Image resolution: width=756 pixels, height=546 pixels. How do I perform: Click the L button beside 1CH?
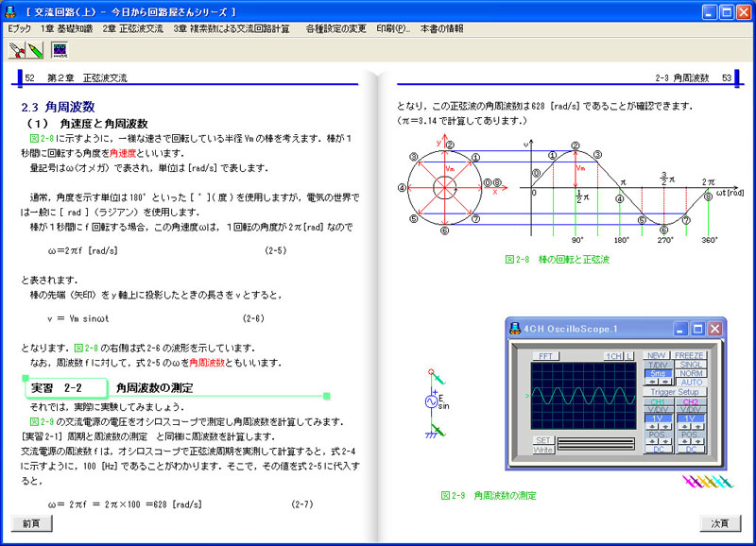pyautogui.click(x=629, y=356)
